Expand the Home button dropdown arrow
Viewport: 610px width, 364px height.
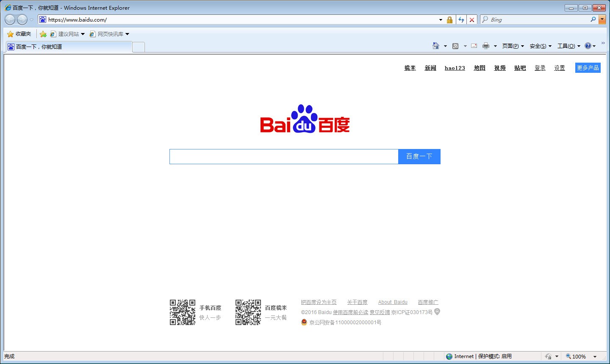coord(445,46)
